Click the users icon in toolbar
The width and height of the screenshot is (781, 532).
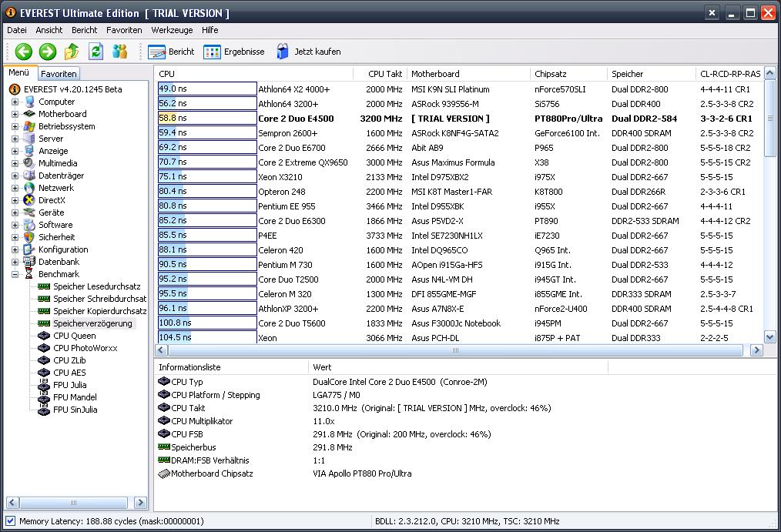pyautogui.click(x=119, y=52)
